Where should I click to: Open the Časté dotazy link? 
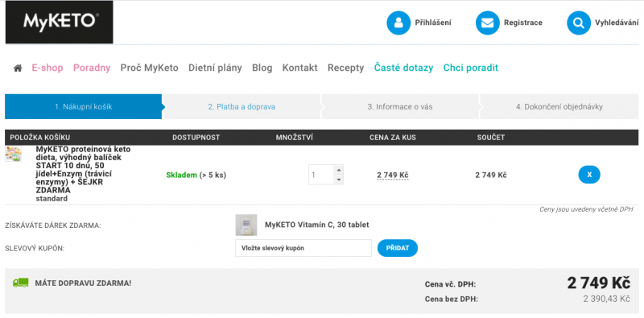click(x=403, y=68)
